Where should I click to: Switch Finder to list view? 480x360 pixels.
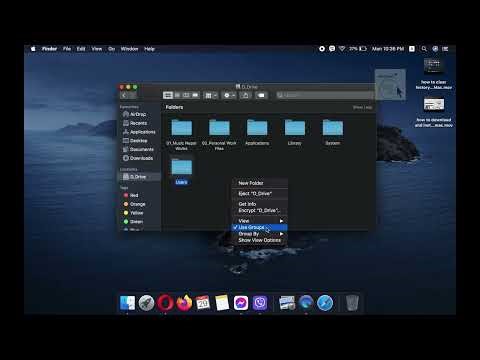pos(177,95)
